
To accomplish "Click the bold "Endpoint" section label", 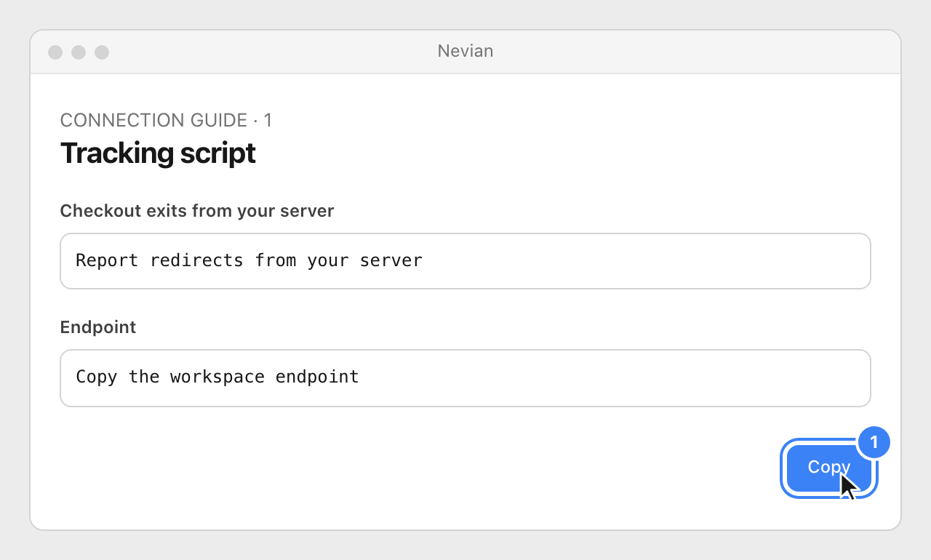I will click(98, 327).
